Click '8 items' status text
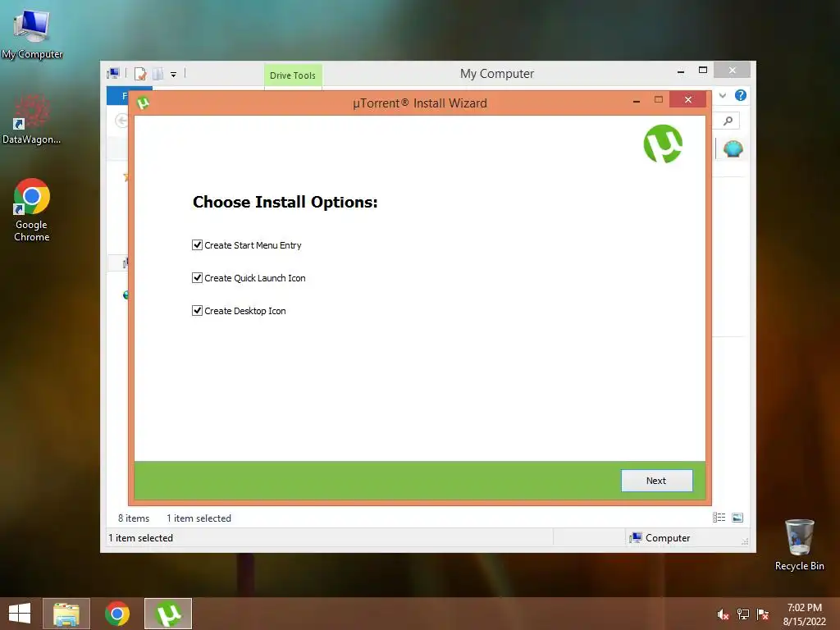 point(134,518)
